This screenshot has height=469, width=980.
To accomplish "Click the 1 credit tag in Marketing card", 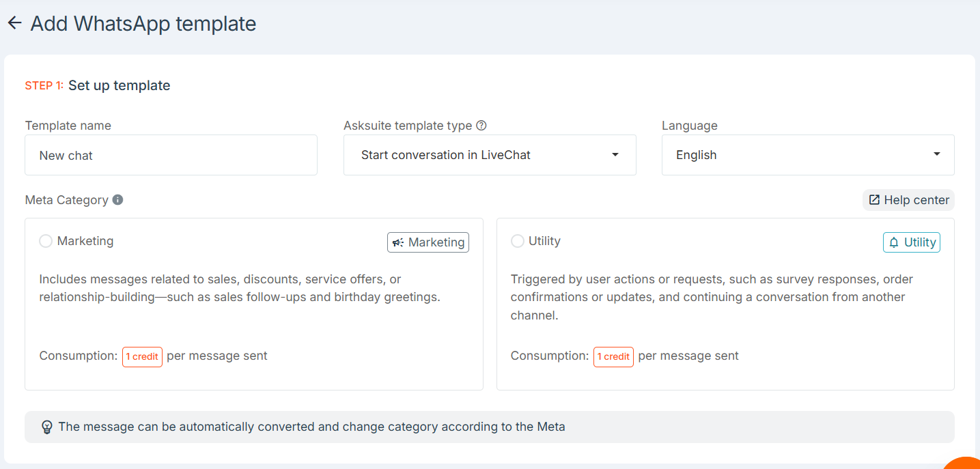I will point(142,356).
